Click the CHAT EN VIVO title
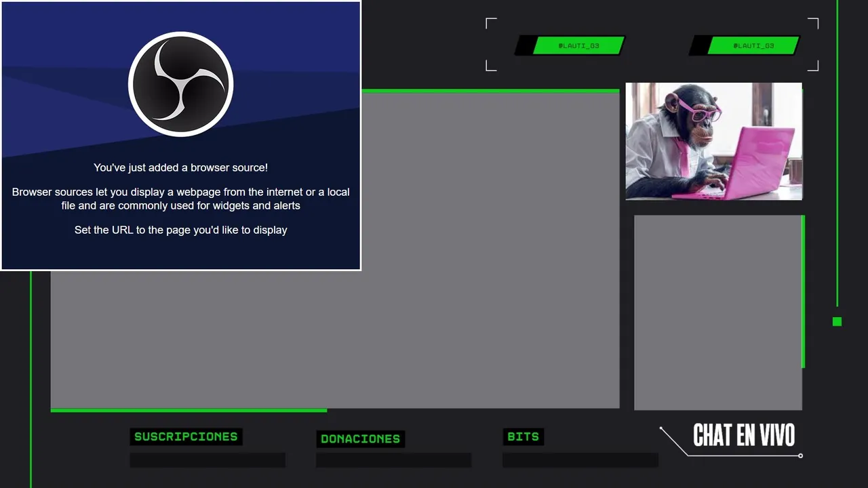Viewport: 868px width, 488px height. pyautogui.click(x=744, y=435)
